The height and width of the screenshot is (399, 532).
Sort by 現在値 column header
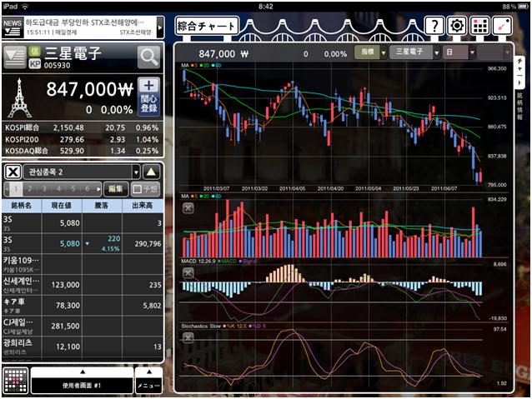pos(62,206)
